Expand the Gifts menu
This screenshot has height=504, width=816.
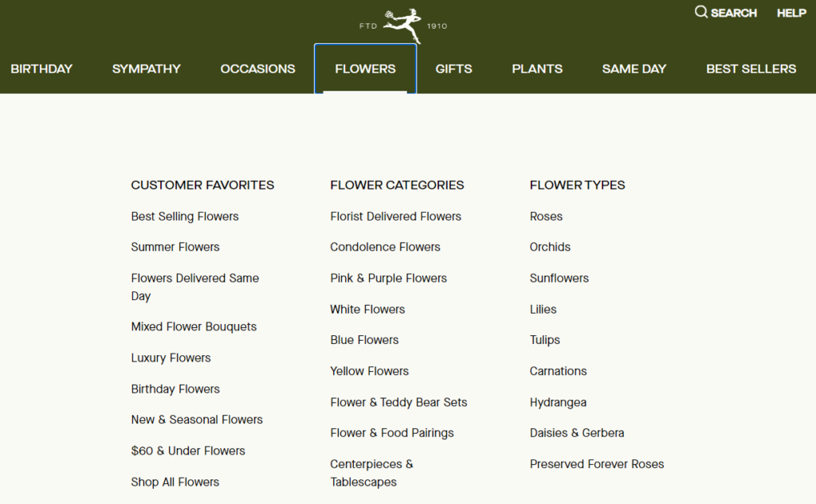coord(453,69)
